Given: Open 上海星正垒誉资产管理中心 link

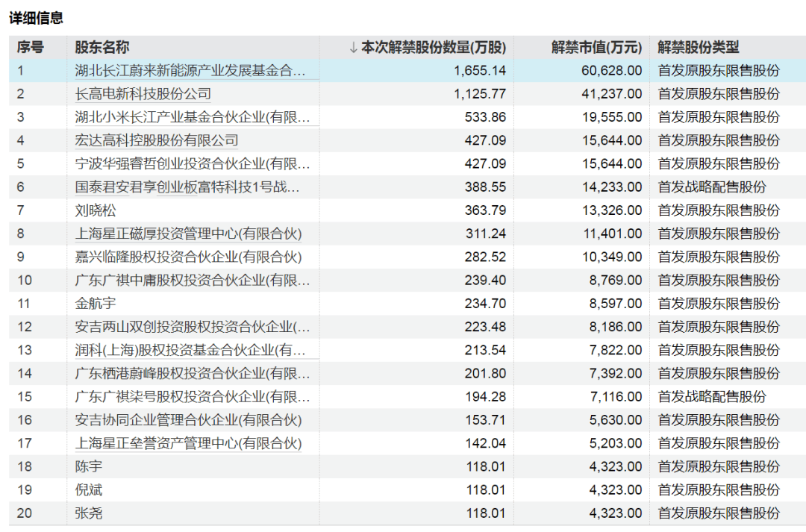Looking at the screenshot, I should click(x=189, y=442).
